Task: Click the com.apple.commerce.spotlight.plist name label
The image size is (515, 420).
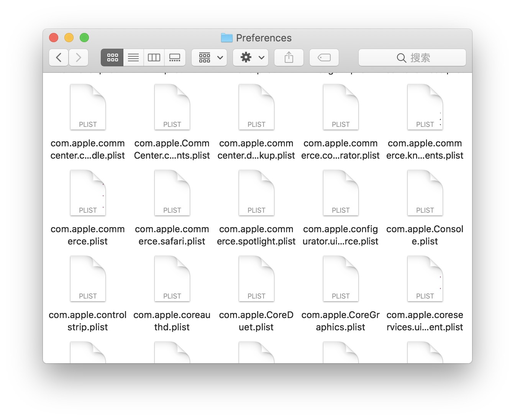Action: click(x=256, y=235)
